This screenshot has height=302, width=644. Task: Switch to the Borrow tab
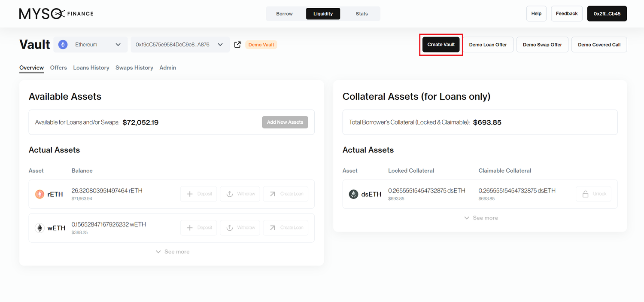click(284, 14)
